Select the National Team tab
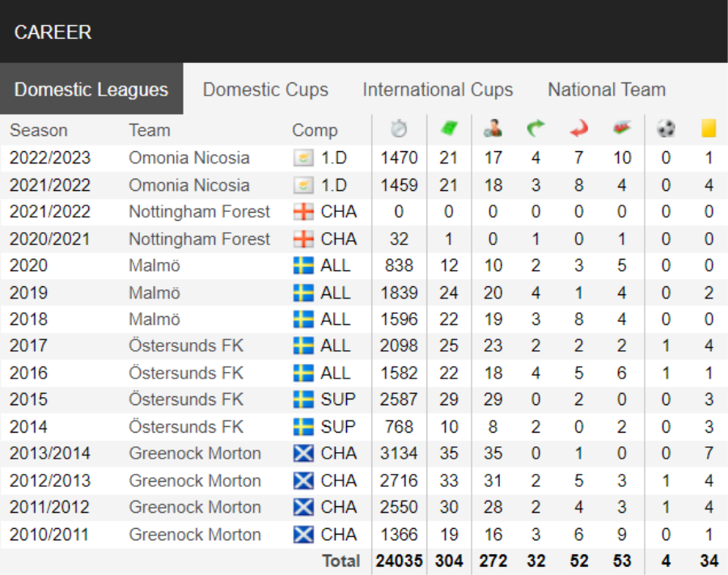This screenshot has width=728, height=575. point(607,90)
